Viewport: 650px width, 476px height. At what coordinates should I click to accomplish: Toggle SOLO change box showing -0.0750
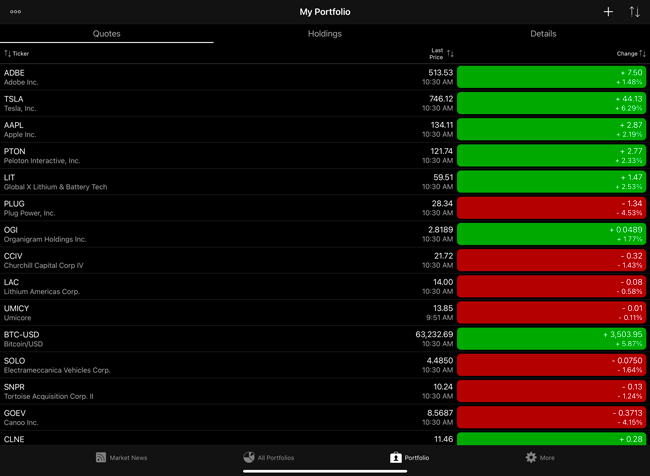point(551,365)
